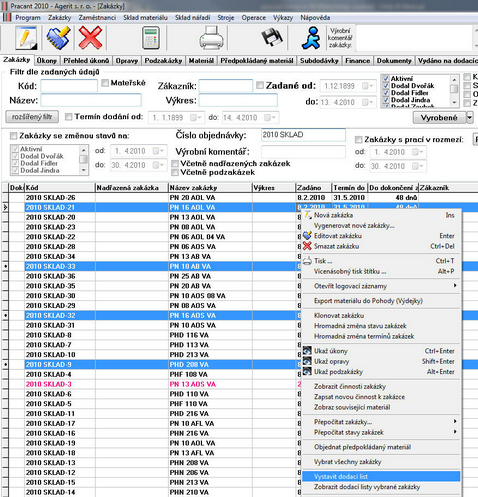Click the Tisk printer icon in context menu
This screenshot has height=497, width=478.
point(307,261)
